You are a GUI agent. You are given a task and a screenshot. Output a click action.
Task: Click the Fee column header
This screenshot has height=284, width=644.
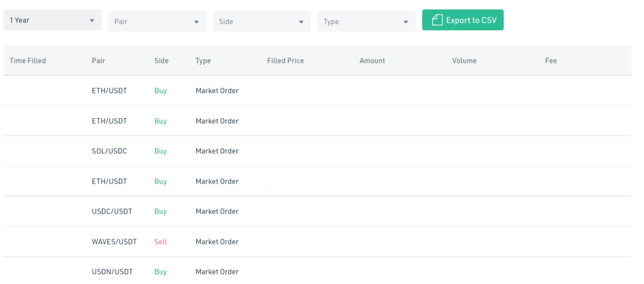(551, 61)
